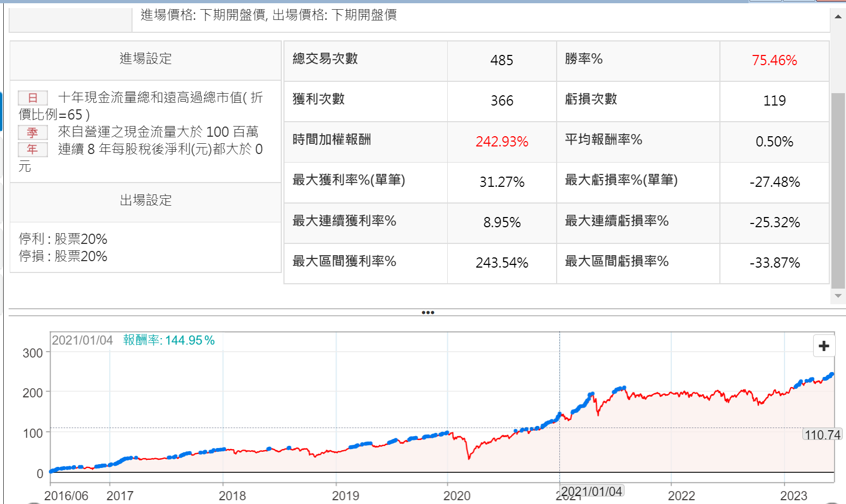This screenshot has width=846, height=504.
Task: Click the 日 daily frequency icon
Action: coord(33,97)
